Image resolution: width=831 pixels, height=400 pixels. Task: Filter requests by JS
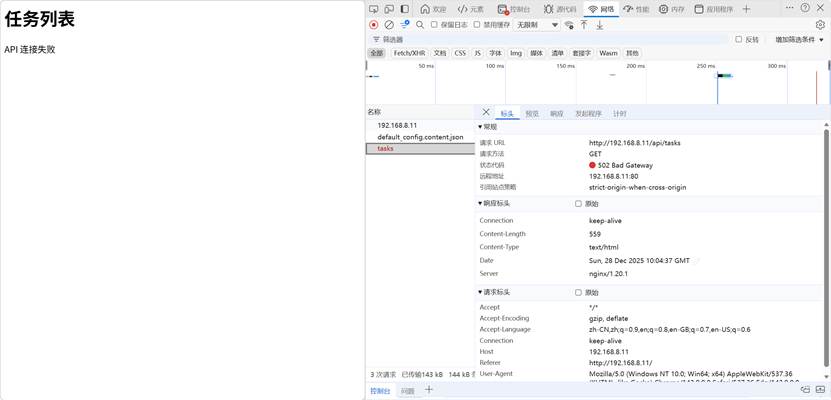[x=478, y=53]
